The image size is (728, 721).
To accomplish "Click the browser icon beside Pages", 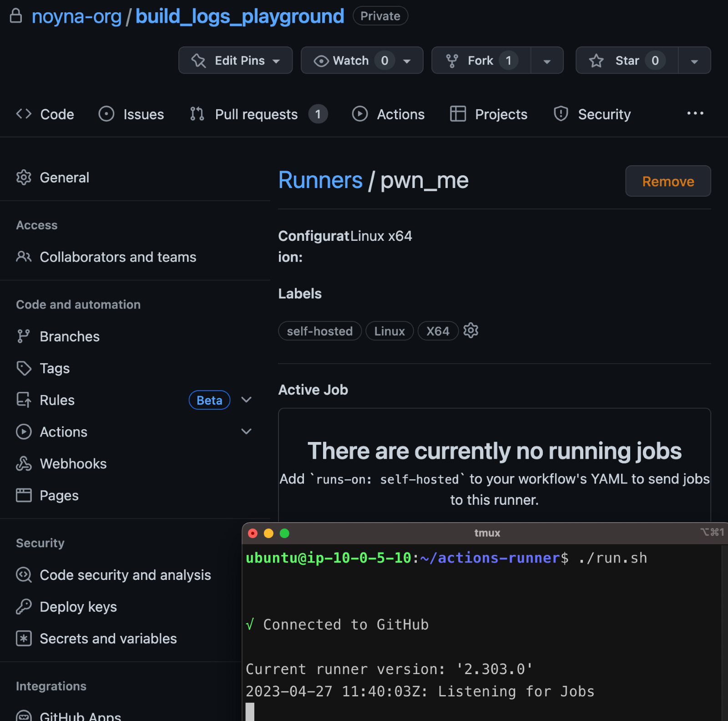I will click(x=24, y=495).
